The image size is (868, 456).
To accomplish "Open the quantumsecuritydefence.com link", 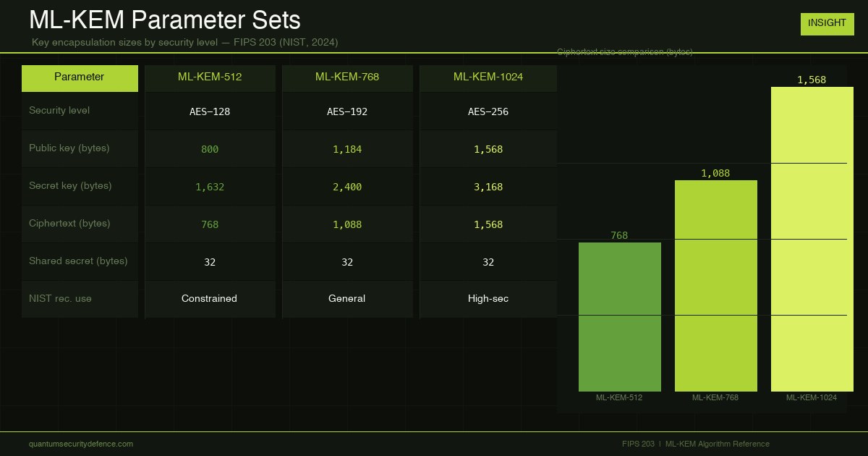I will click(81, 444).
